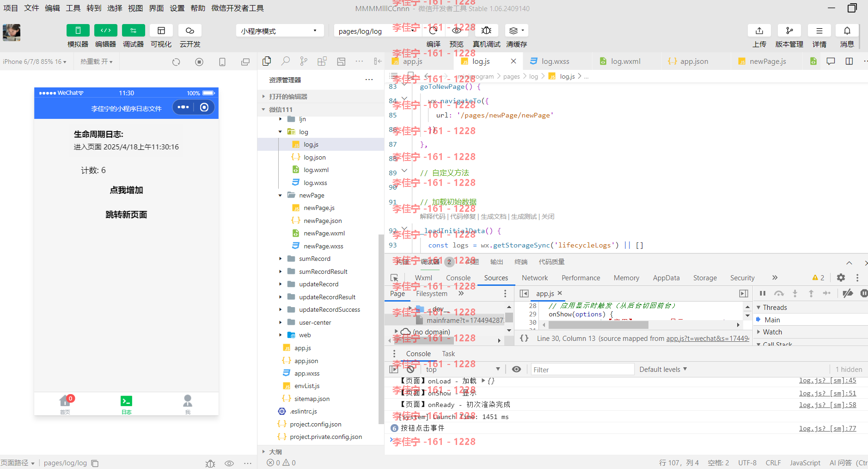Open 版本管理 version control
868x469 pixels.
click(789, 31)
